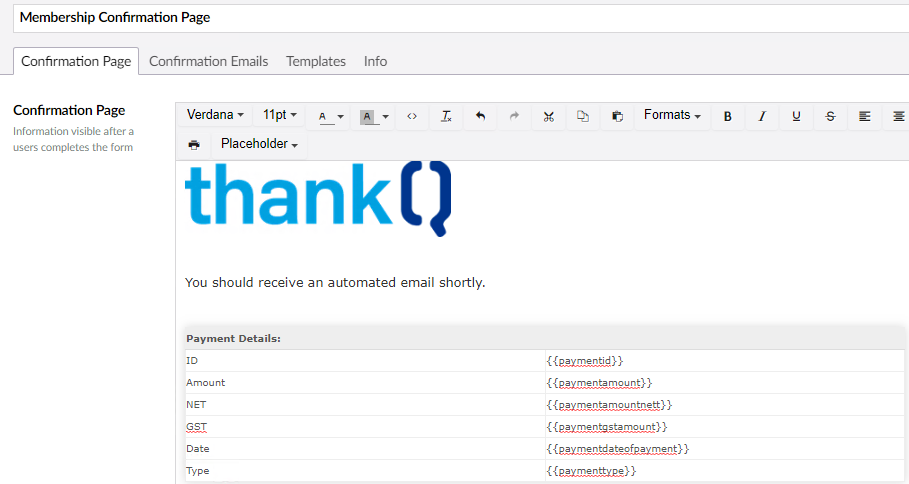Screen dimensions: 909x484
Task: Open the 11pt font size dropdown
Action: click(x=280, y=115)
